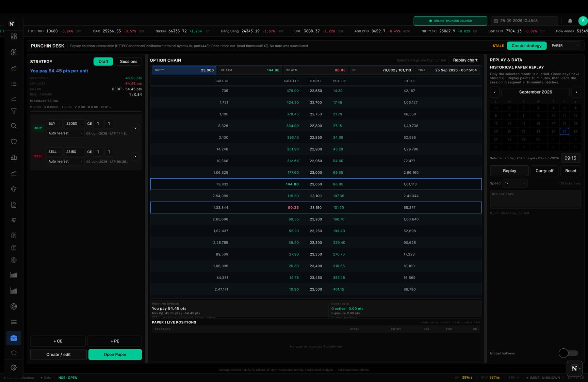Image resolution: width=588 pixels, height=382 pixels.
Task: Click the NSE · OPEN status text
Action: pyautogui.click(x=68, y=378)
